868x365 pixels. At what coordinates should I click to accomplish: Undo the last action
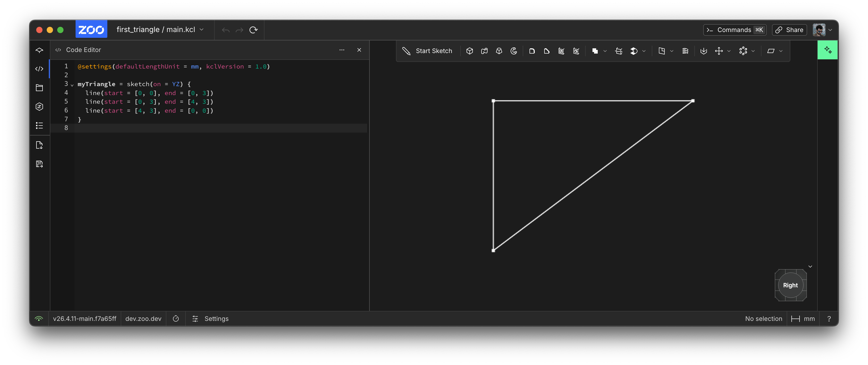(x=226, y=30)
